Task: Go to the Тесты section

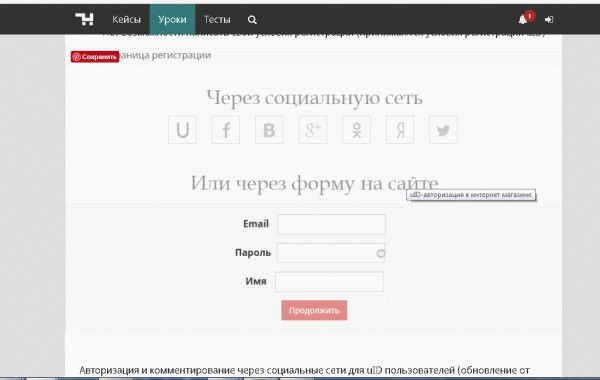Action: tap(217, 20)
